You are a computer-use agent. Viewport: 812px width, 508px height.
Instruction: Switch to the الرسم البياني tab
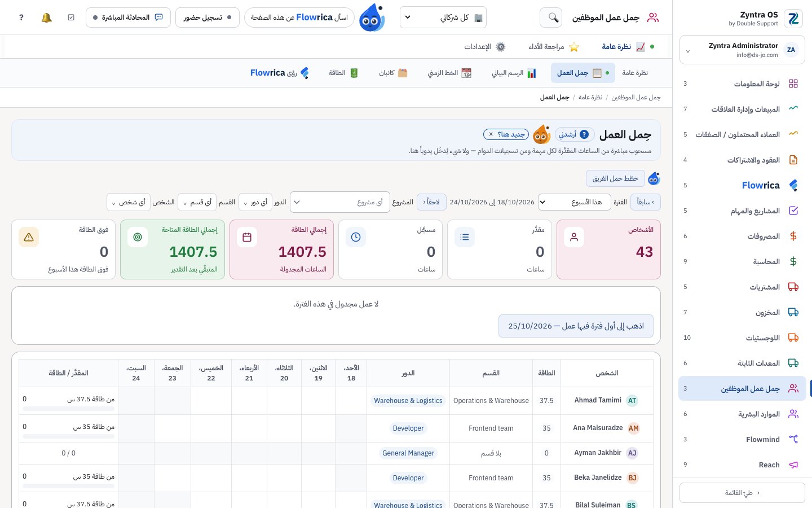pyautogui.click(x=514, y=73)
